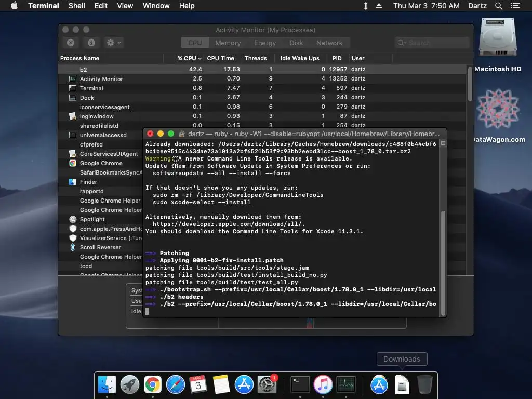This screenshot has height=399, width=532.
Task: Select the universalaccessd process icon
Action: click(73, 135)
